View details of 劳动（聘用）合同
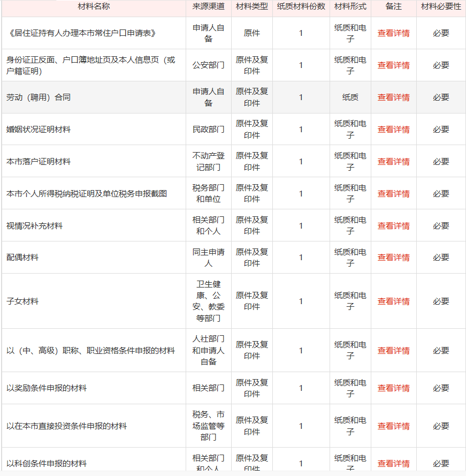 pyautogui.click(x=393, y=97)
